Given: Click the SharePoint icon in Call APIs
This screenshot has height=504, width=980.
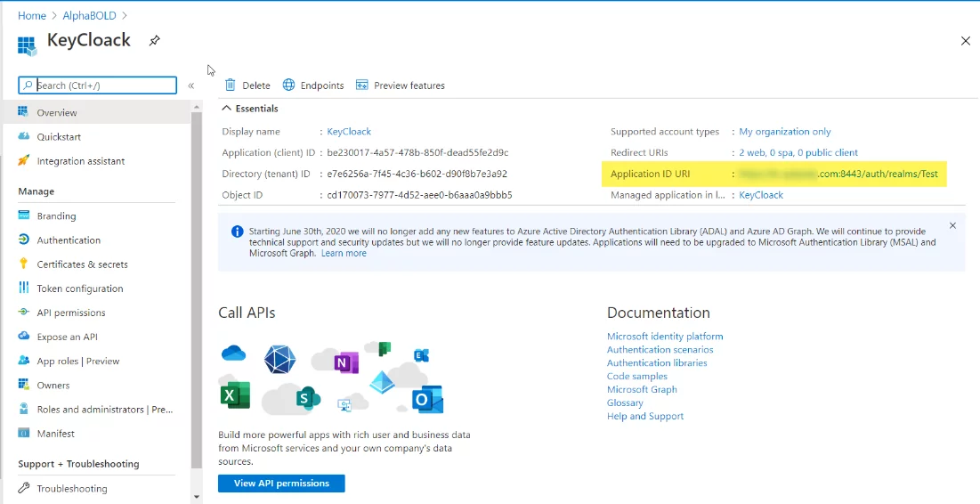Looking at the screenshot, I should coord(308,398).
